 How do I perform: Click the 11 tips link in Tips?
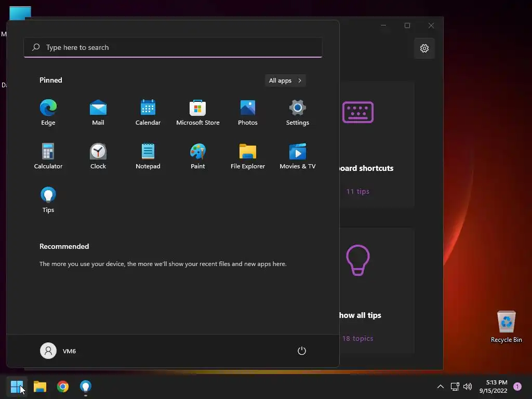(x=357, y=191)
